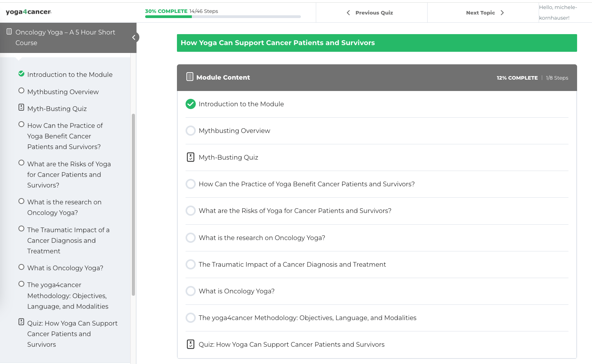This screenshot has width=592, height=364.
Task: Click the 30% complete course progress bar
Action: pos(222,17)
